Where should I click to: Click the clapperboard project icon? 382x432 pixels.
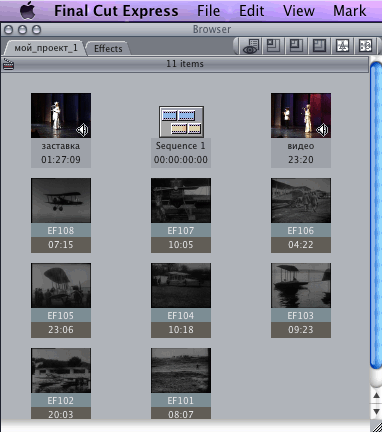click(x=8, y=64)
